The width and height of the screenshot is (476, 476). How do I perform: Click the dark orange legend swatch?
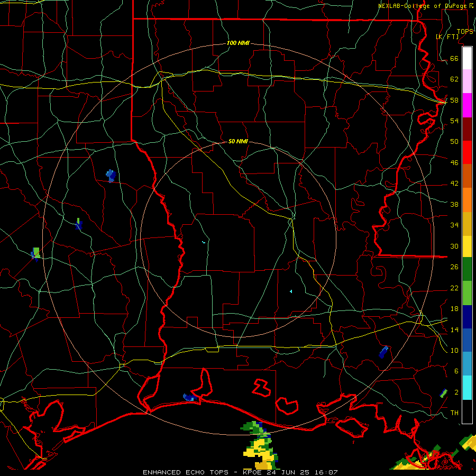tap(467, 176)
